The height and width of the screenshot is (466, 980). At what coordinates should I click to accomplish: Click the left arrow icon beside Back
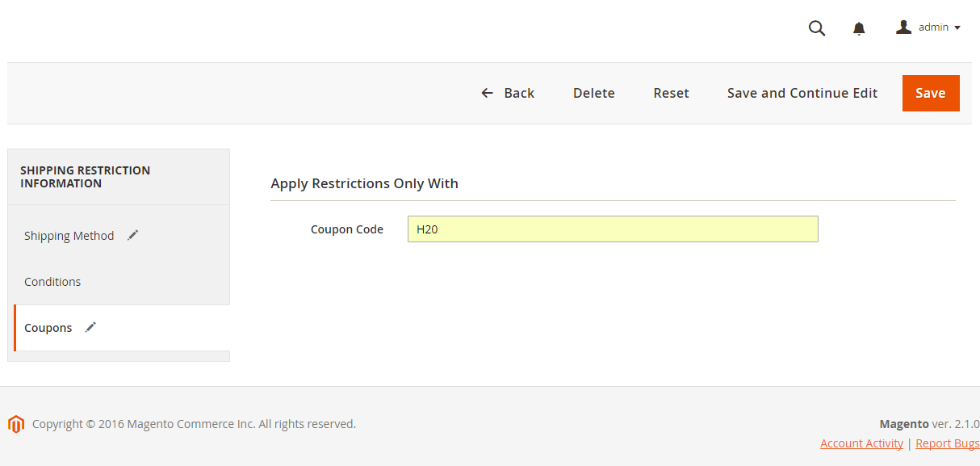coord(487,93)
